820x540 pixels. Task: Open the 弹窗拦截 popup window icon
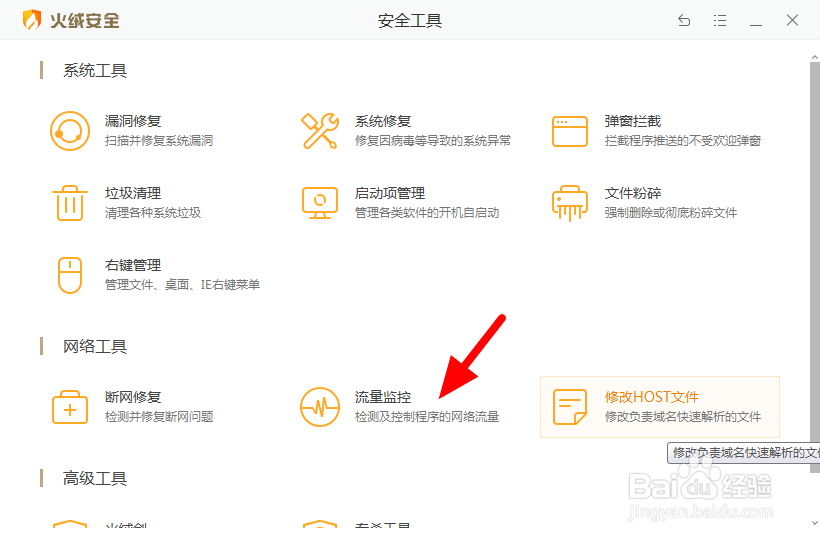pos(570,131)
